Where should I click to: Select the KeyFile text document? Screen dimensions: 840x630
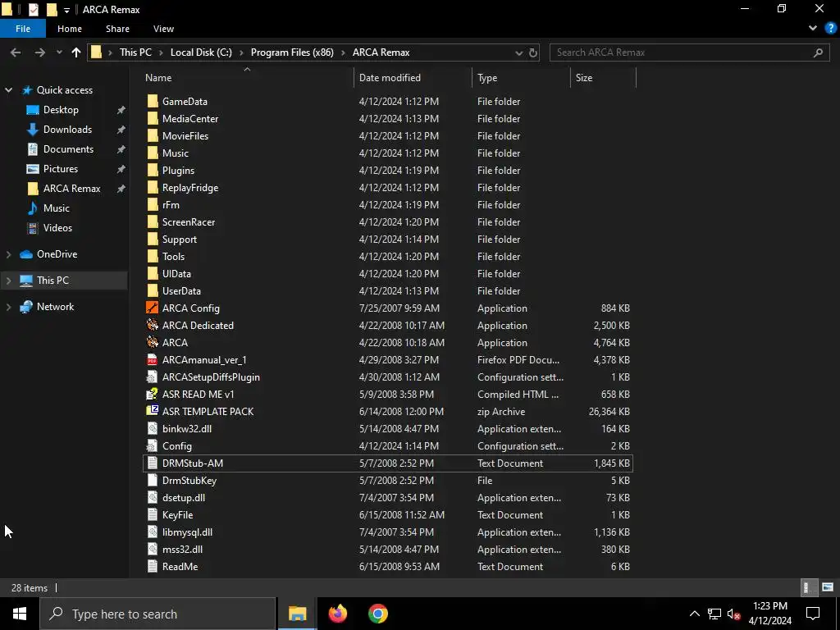(177, 515)
